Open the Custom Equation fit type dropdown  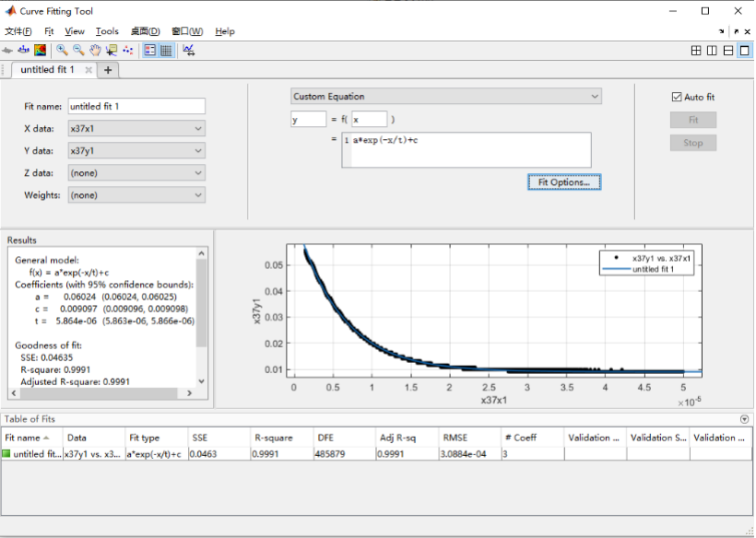tap(445, 96)
